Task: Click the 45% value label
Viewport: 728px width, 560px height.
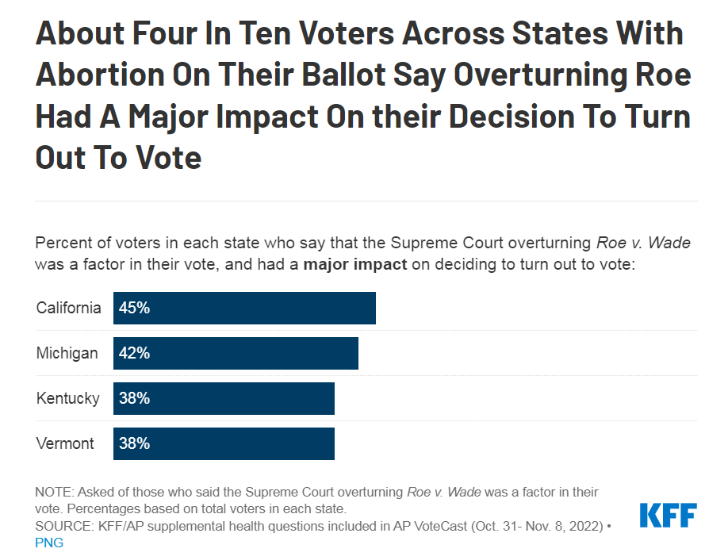Action: tap(135, 308)
